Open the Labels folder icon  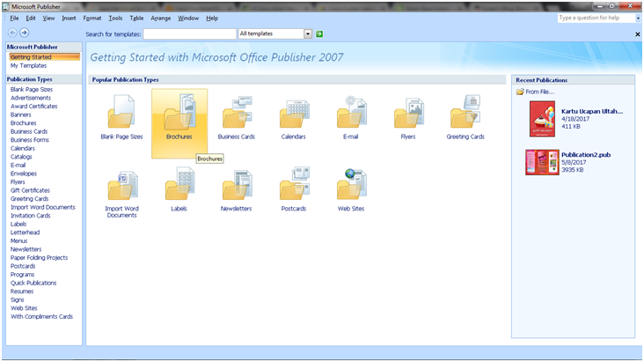click(x=179, y=184)
